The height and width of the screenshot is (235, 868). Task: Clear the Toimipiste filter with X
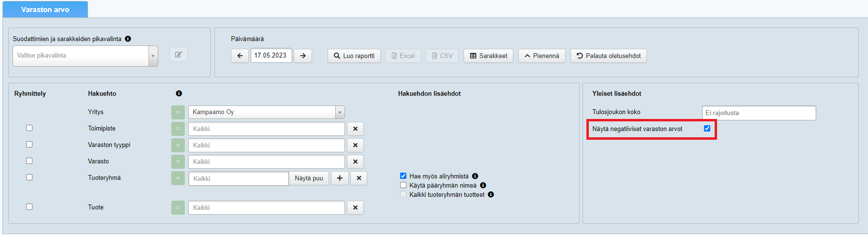tap(355, 129)
